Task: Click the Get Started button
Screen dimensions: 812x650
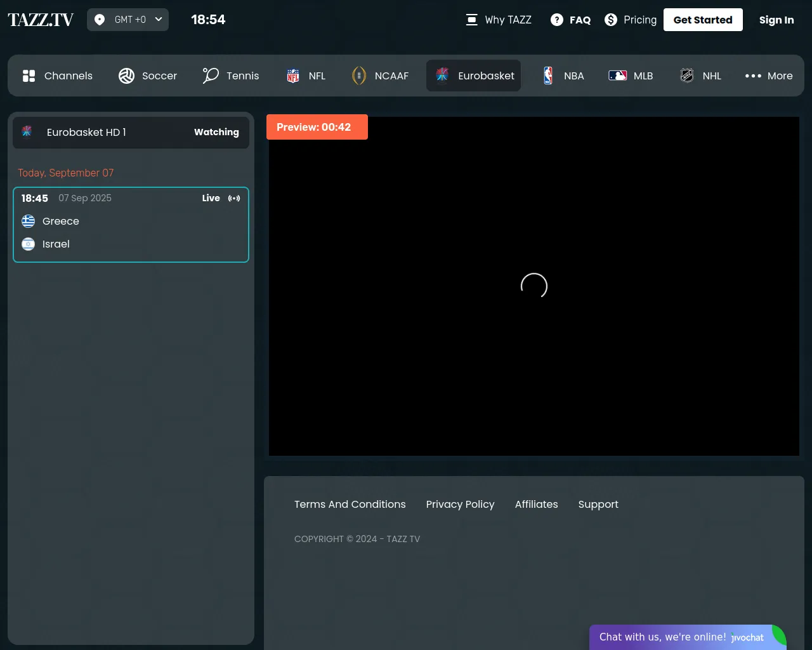Action: (x=702, y=20)
